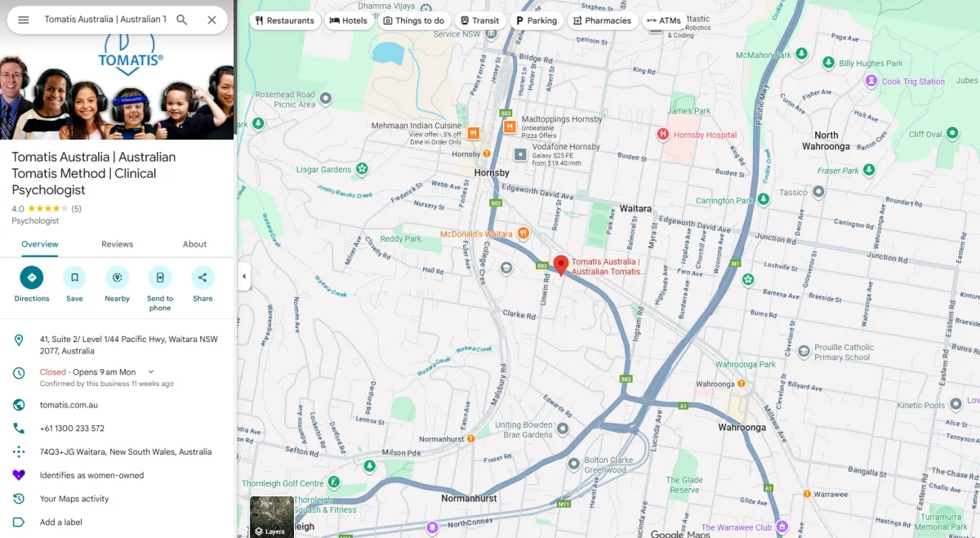
Task: Select the Parking chip
Action: point(537,20)
